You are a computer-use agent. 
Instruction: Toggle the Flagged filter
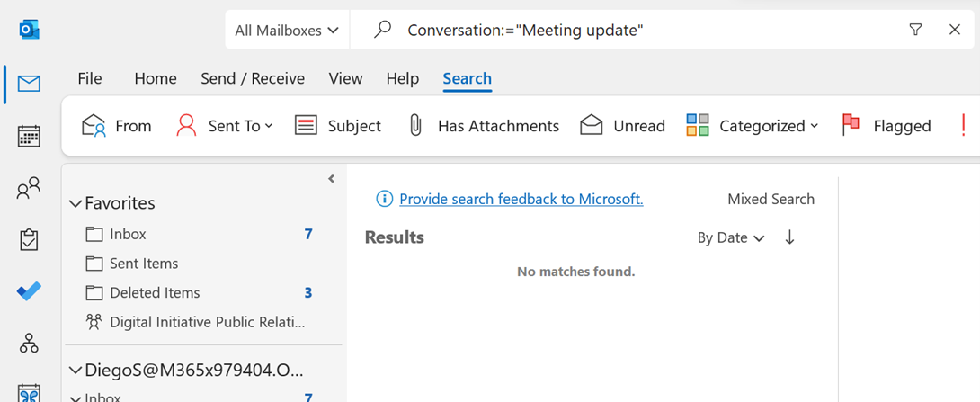(886, 126)
